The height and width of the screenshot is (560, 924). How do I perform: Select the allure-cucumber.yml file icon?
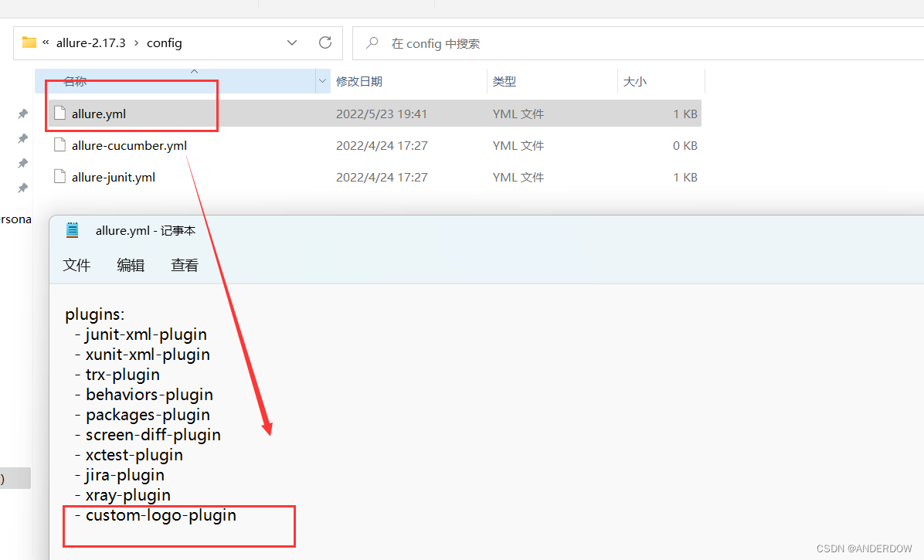pos(59,145)
